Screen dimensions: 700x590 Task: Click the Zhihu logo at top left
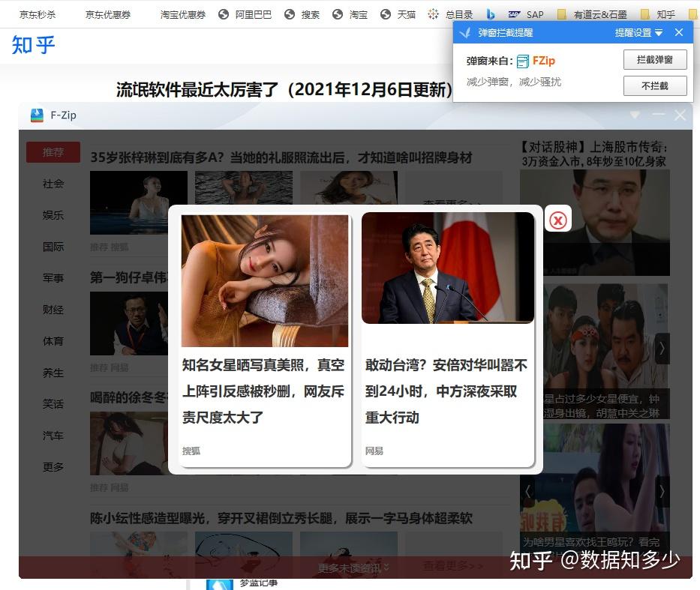pyautogui.click(x=33, y=45)
